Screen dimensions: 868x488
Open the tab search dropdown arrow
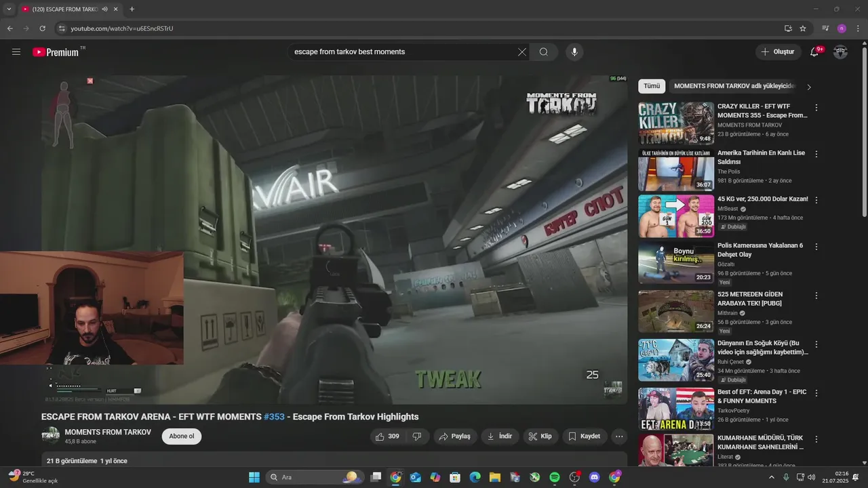(9, 9)
